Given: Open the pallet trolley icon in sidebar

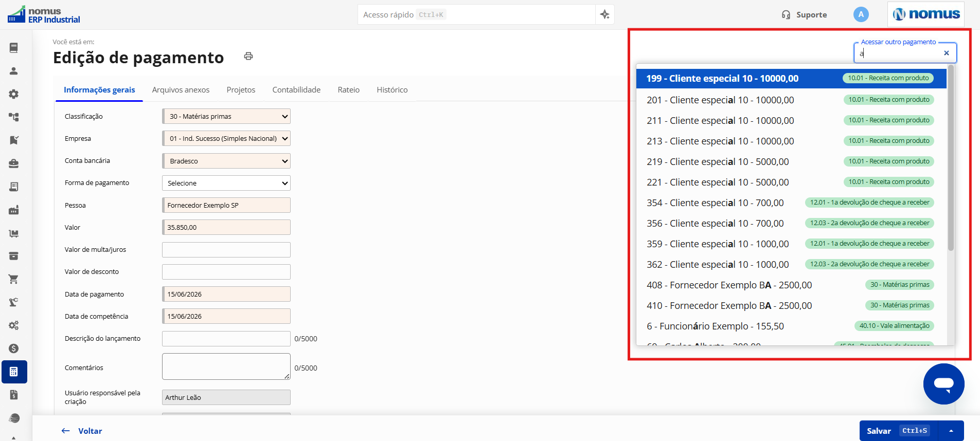Looking at the screenshot, I should point(14,233).
